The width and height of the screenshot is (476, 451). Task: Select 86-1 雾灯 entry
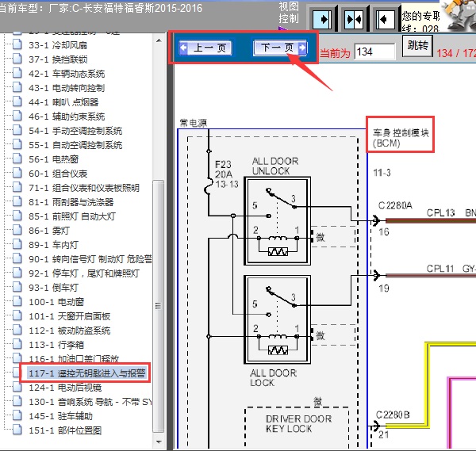coord(49,231)
